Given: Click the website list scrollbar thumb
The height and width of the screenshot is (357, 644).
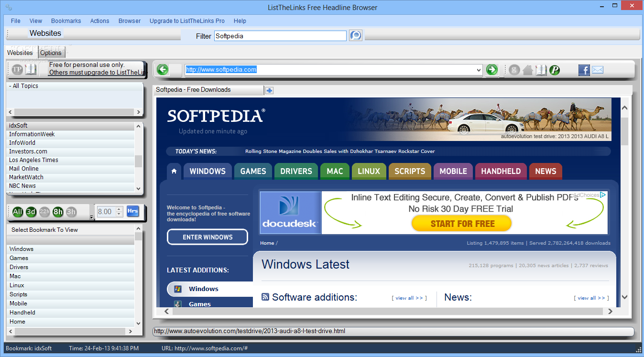Looking at the screenshot, I should pyautogui.click(x=139, y=161).
